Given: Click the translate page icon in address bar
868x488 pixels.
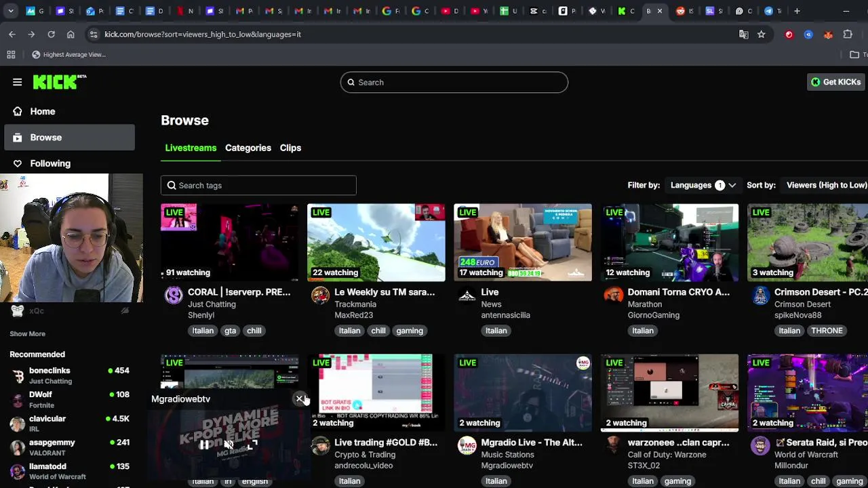Looking at the screenshot, I should tap(744, 34).
